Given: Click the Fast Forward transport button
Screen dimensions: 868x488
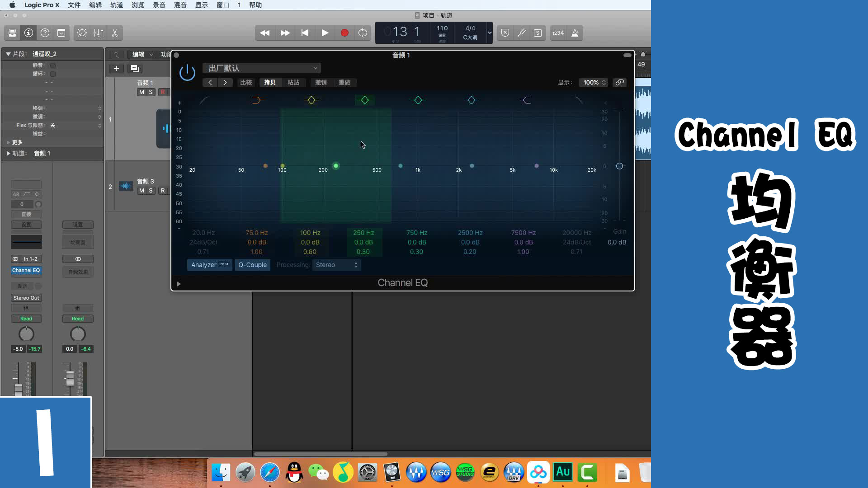Looking at the screenshot, I should [x=285, y=33].
